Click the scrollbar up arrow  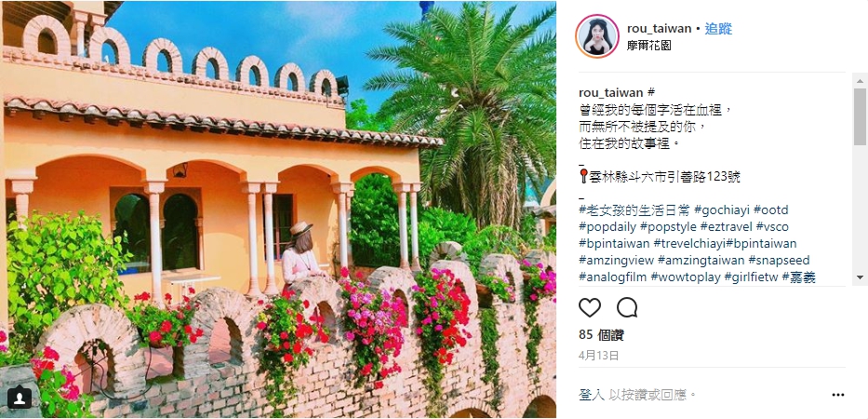pos(859,80)
